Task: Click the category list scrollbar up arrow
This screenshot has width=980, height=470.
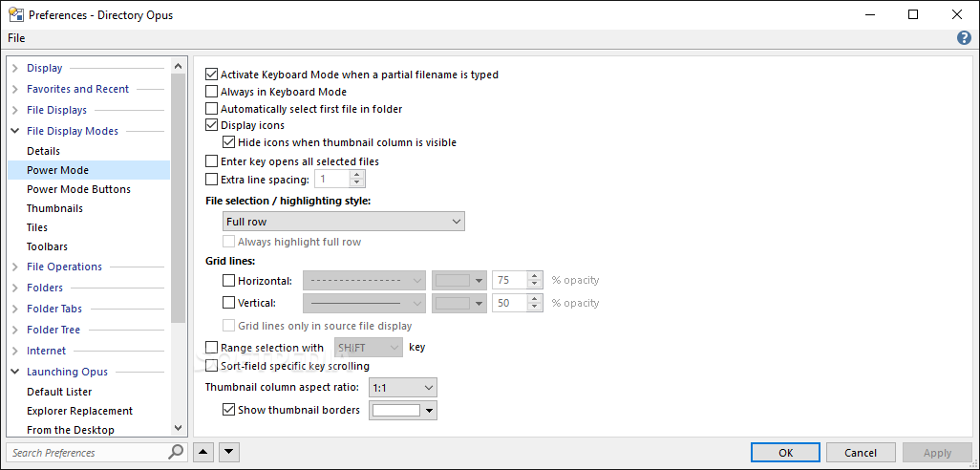Action: [x=178, y=65]
